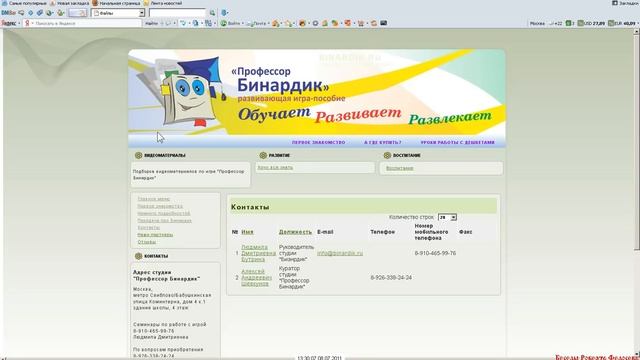The width and height of the screenshot is (640, 360).
Task: Open contact Алексей Андреевич Шевчунов
Action: coord(256,278)
